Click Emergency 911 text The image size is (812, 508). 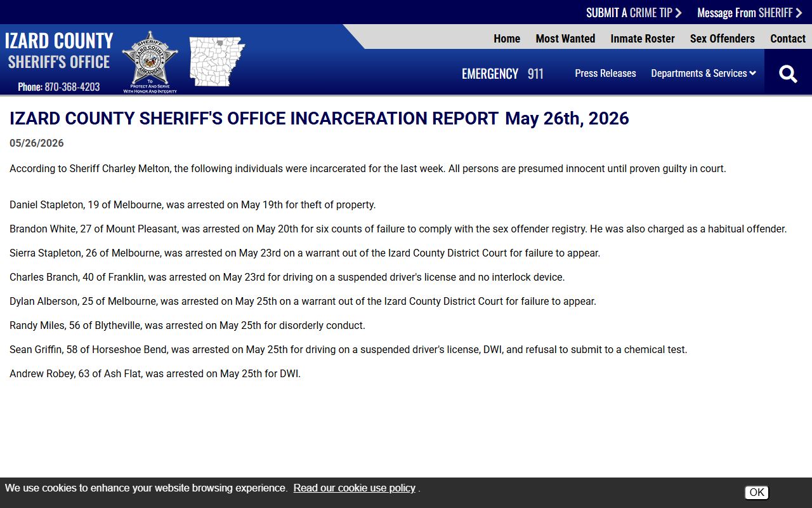click(502, 74)
